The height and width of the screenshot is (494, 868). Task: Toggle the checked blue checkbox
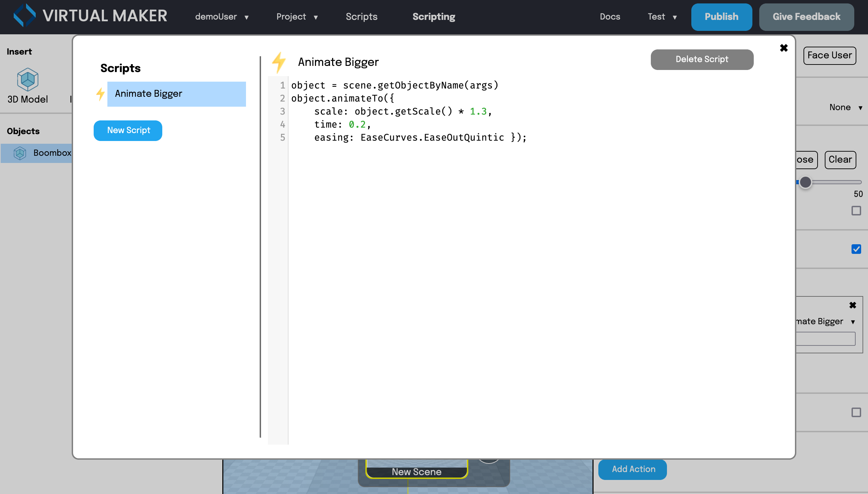[856, 249]
